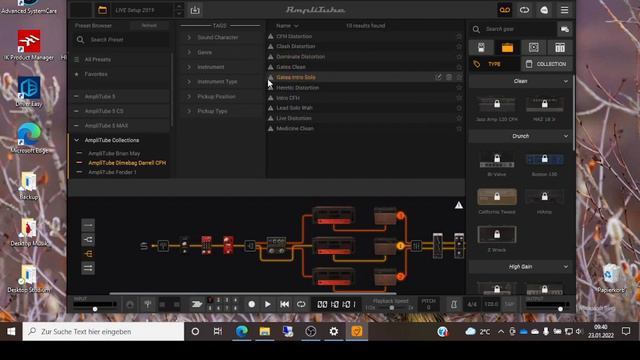This screenshot has width=640, height=360.
Task: Expand the Instrument Type tag
Action: pos(189,82)
